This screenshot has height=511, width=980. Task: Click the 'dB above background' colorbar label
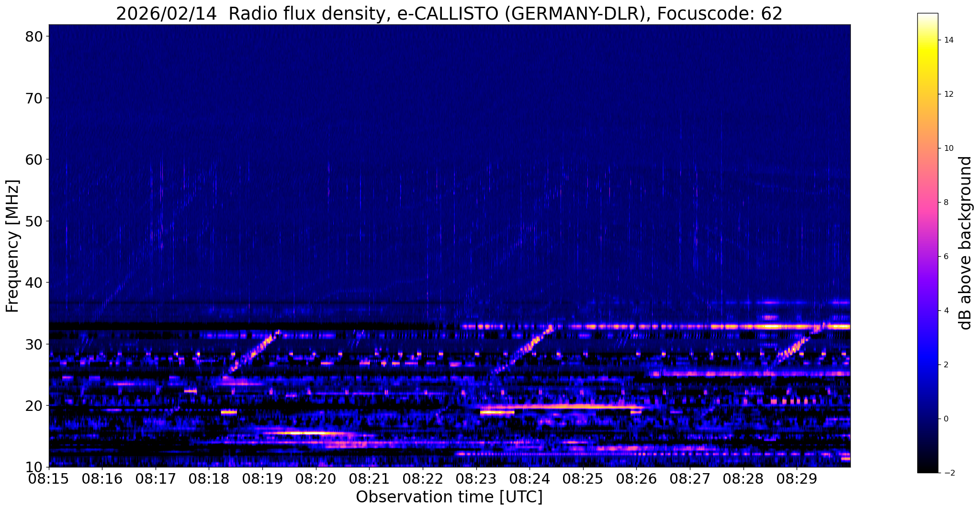966,243
